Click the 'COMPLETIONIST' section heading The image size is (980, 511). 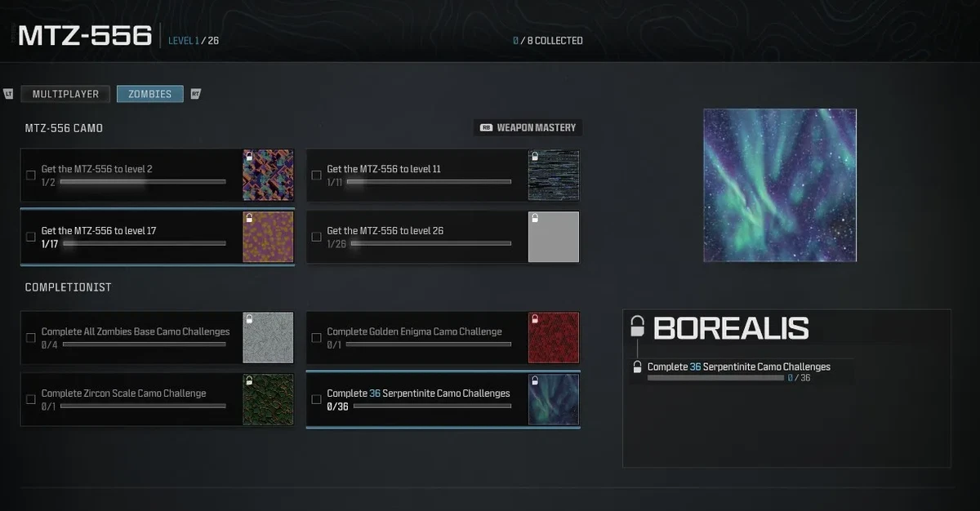coord(68,287)
